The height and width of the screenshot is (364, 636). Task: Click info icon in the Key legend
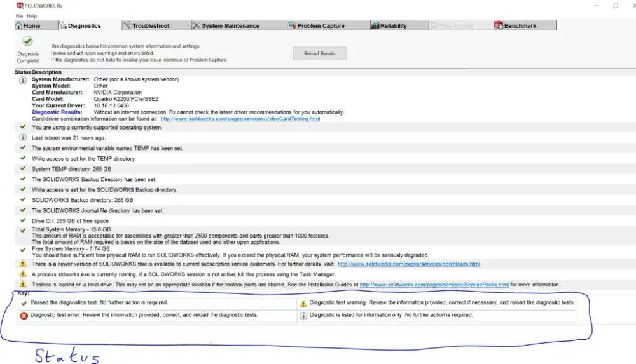(x=303, y=316)
